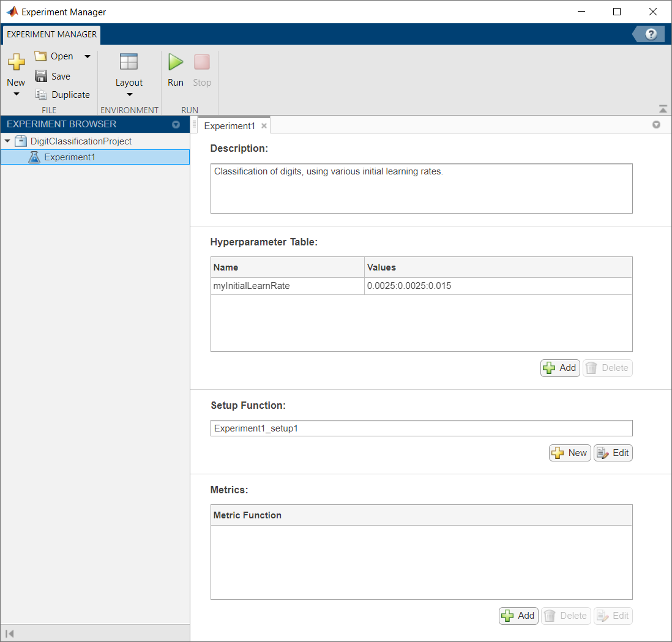The image size is (672, 642).
Task: Collapse the toolstrip with the up arrow icon
Action: [663, 109]
